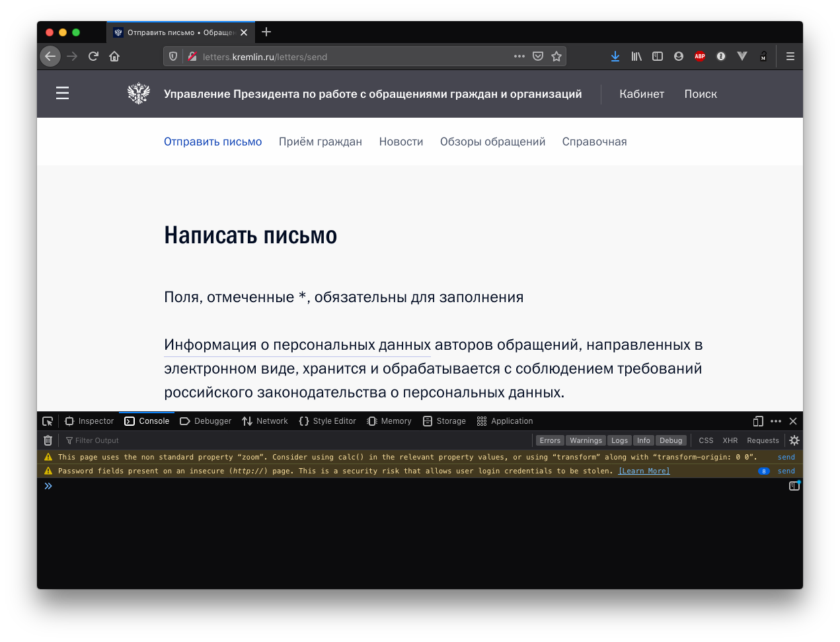
Task: Open the Firefox application menu
Action: coord(790,56)
